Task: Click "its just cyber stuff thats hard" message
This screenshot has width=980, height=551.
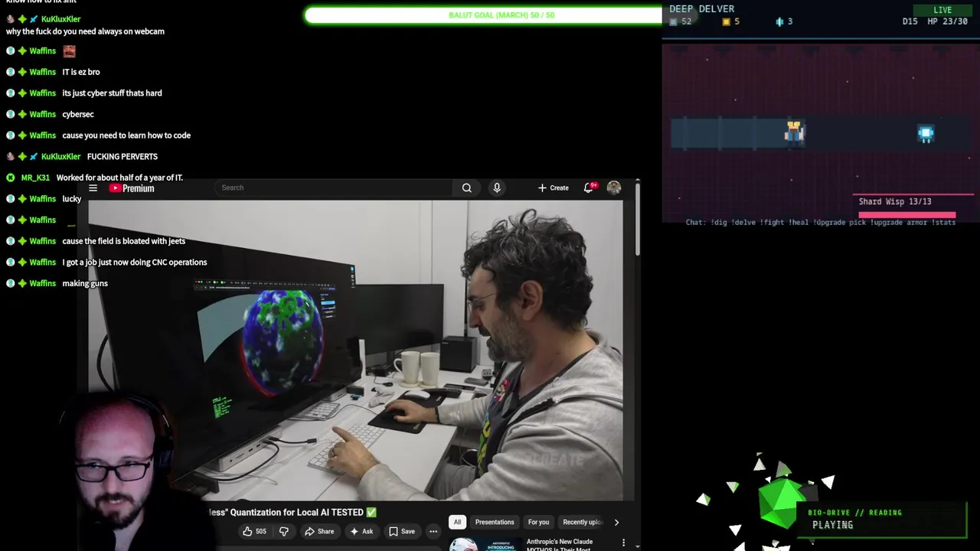Action: pos(112,93)
